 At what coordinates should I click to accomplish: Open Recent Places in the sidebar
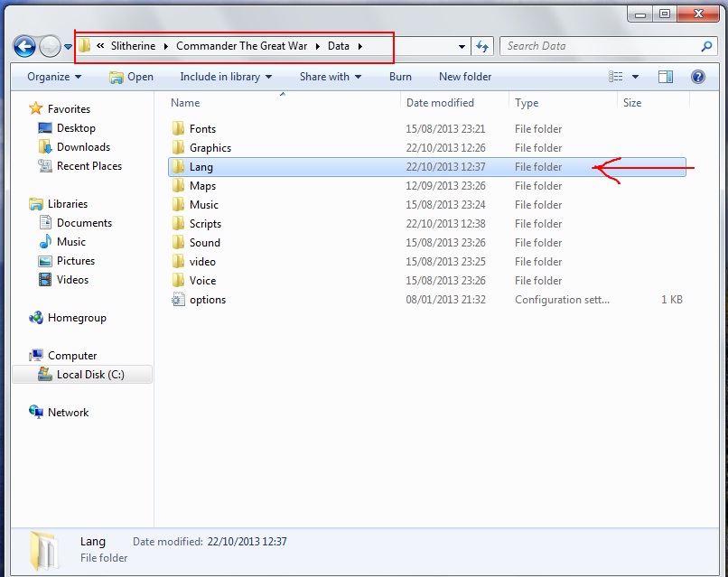[79, 166]
